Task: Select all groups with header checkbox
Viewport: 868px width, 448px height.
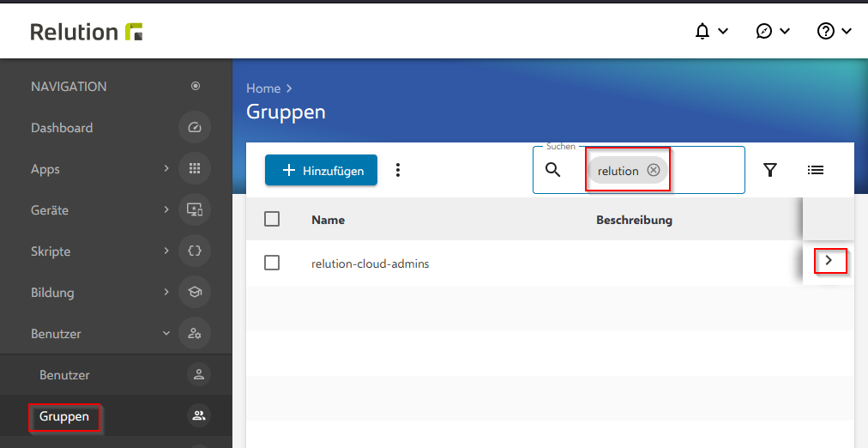Action: pyautogui.click(x=272, y=220)
